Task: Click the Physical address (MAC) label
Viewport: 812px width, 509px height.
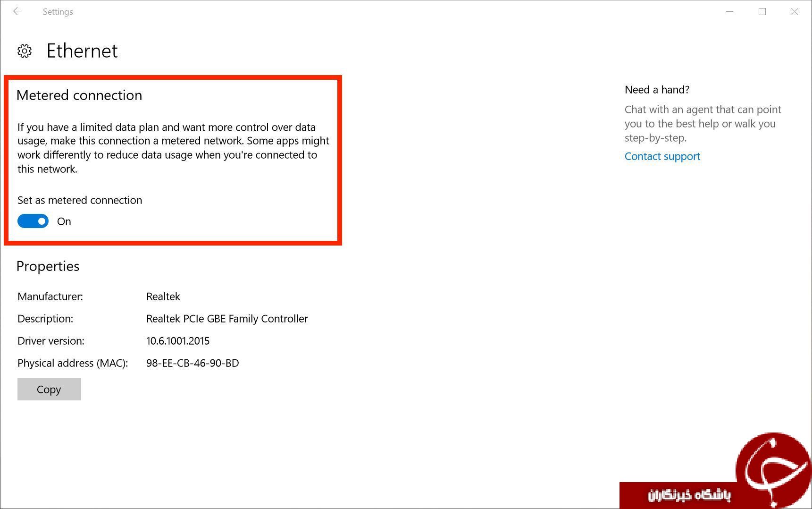Action: (x=73, y=363)
